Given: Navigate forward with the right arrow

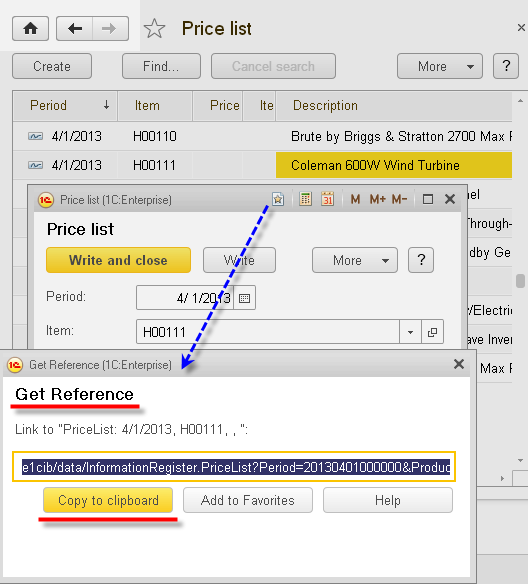Looking at the screenshot, I should coord(110,29).
